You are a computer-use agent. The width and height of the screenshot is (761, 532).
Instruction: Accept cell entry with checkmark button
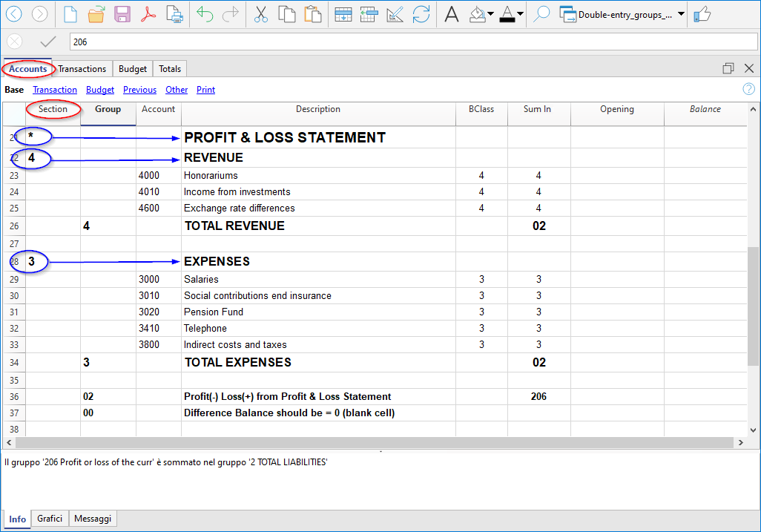(x=48, y=42)
